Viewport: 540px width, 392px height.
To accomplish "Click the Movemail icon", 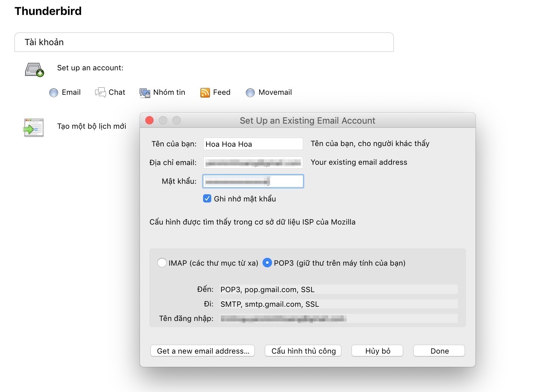I will pos(250,92).
